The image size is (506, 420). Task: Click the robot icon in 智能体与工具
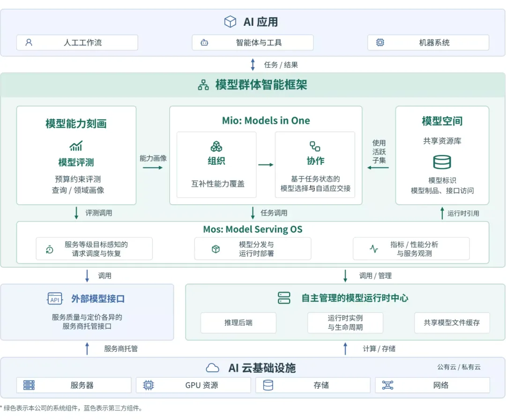click(204, 42)
